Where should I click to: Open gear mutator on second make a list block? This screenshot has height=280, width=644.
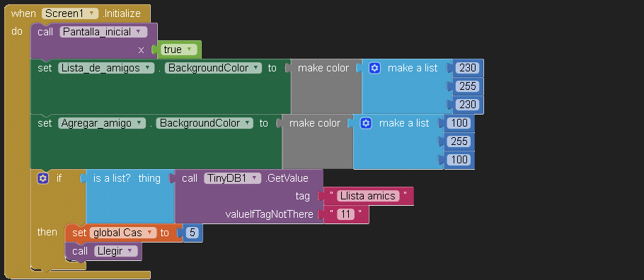[x=366, y=123]
